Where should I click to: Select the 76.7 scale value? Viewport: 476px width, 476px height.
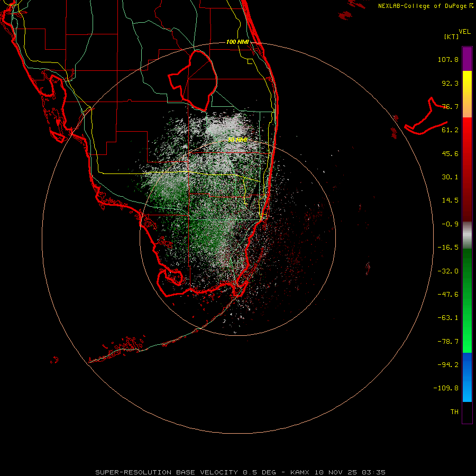(x=450, y=106)
